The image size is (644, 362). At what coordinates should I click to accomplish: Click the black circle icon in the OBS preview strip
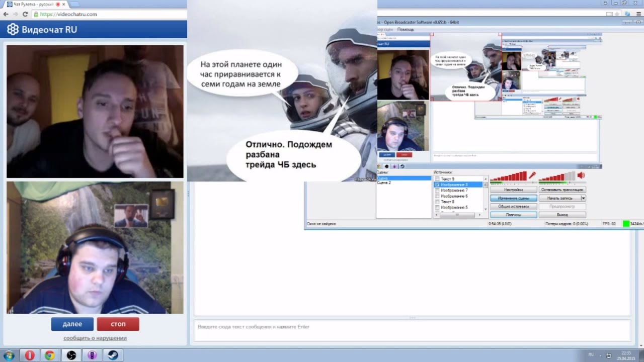[386, 166]
